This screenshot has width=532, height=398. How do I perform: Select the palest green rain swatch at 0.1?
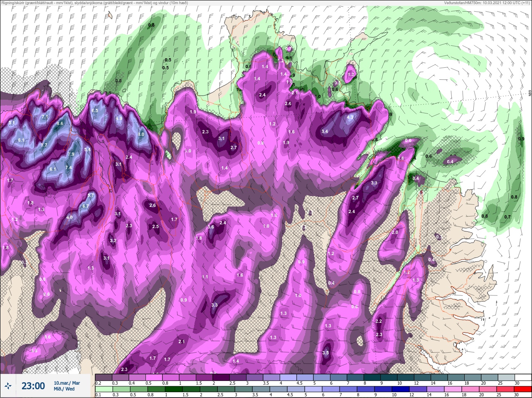pyautogui.click(x=104, y=389)
